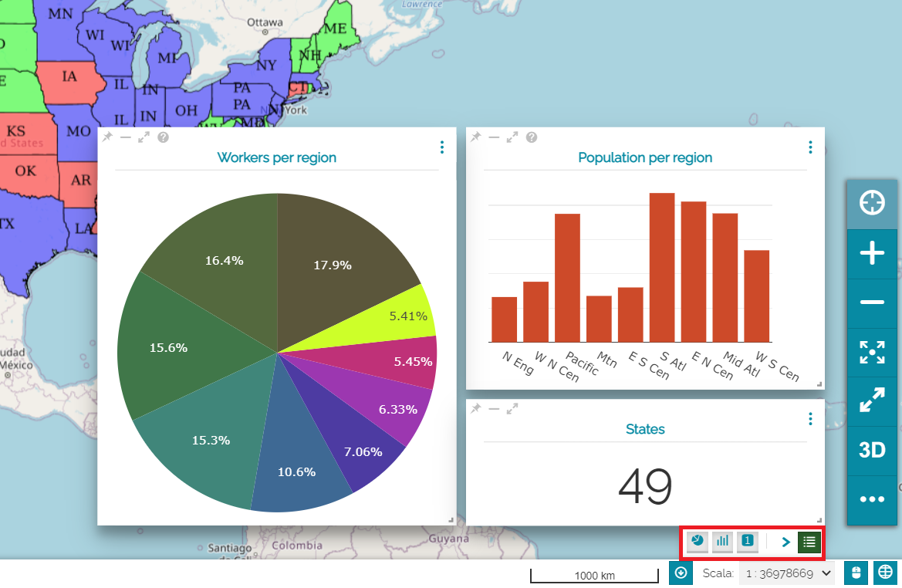This screenshot has width=902, height=588.
Task: Switch the map to 3D view
Action: click(x=872, y=450)
